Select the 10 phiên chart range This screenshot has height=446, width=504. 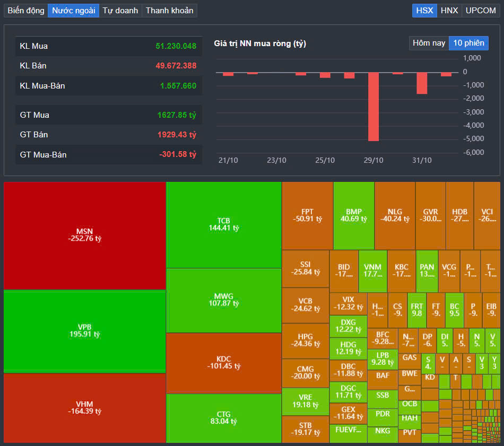point(468,43)
